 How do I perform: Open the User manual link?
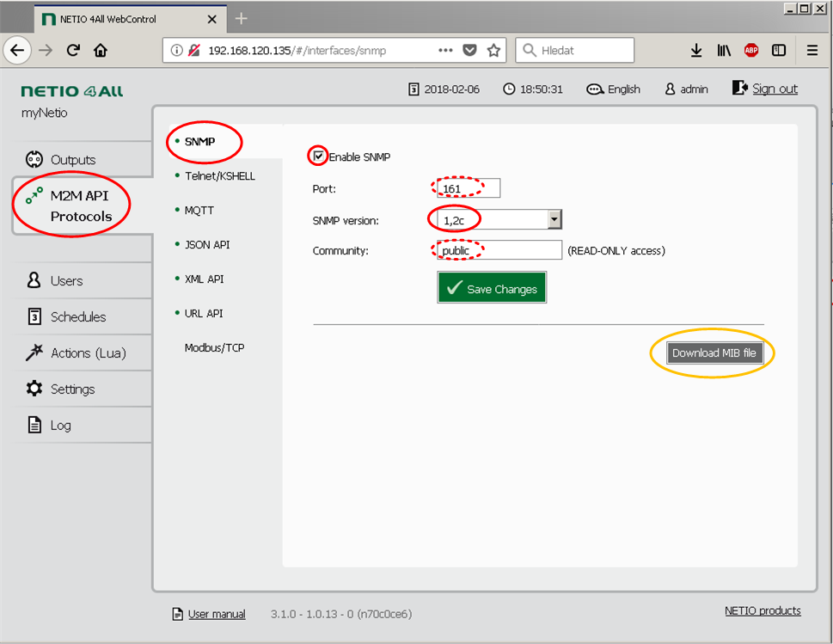pyautogui.click(x=217, y=614)
